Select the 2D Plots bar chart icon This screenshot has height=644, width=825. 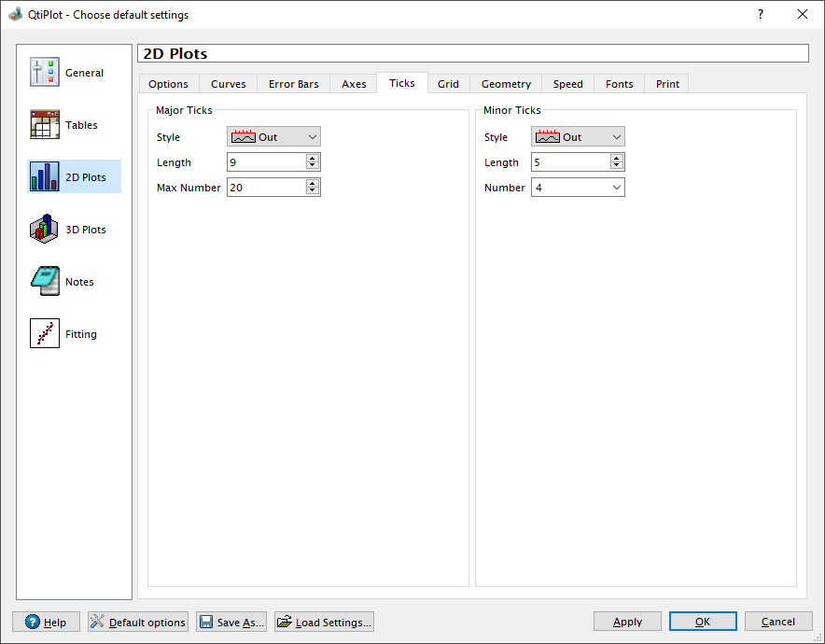(x=45, y=177)
